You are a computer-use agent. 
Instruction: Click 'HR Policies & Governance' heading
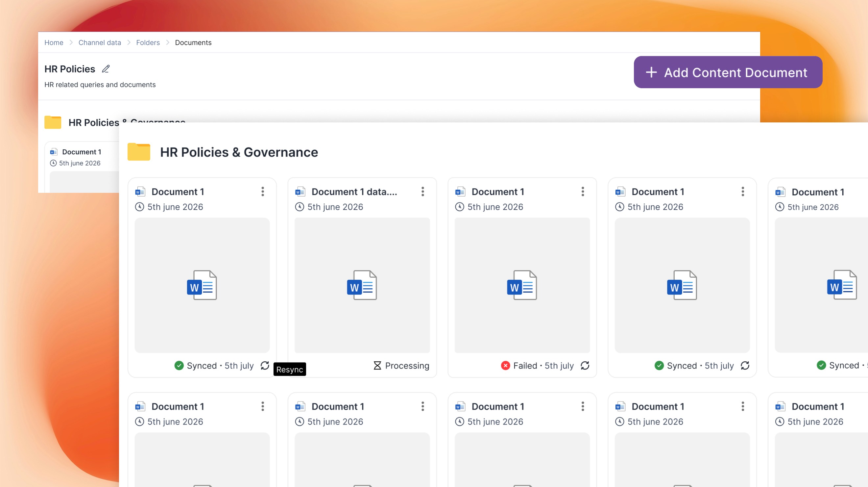point(239,152)
